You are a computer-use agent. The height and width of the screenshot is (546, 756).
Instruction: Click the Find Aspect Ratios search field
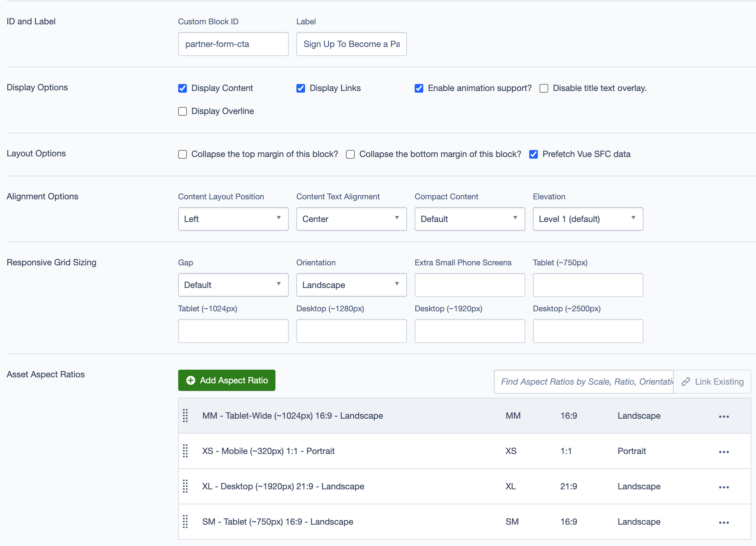click(583, 382)
